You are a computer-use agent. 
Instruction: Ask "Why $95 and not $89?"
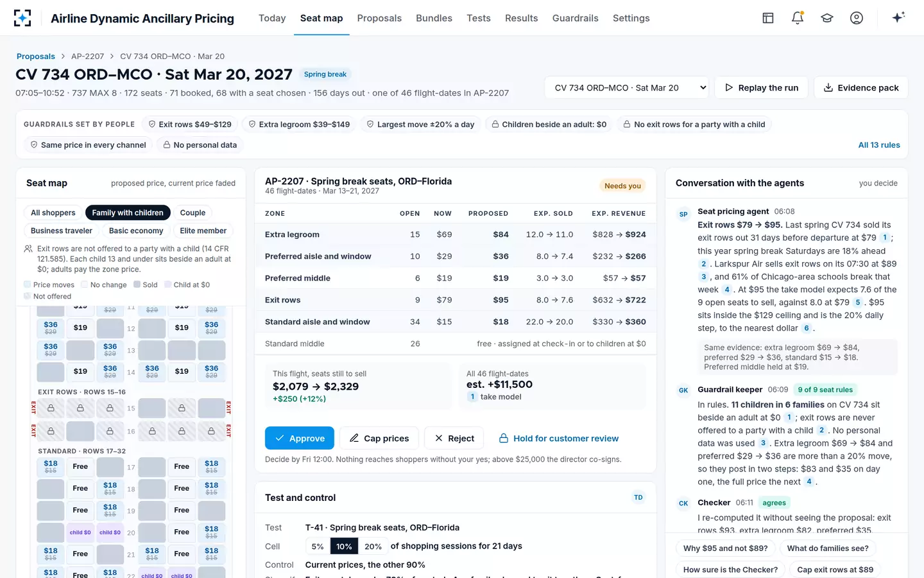click(x=726, y=548)
